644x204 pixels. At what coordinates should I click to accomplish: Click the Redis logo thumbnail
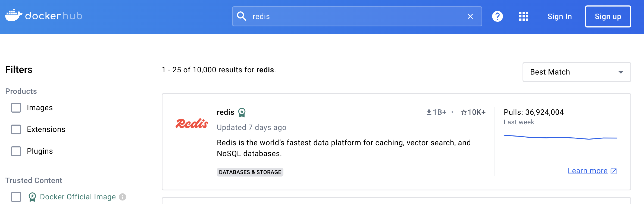(192, 123)
